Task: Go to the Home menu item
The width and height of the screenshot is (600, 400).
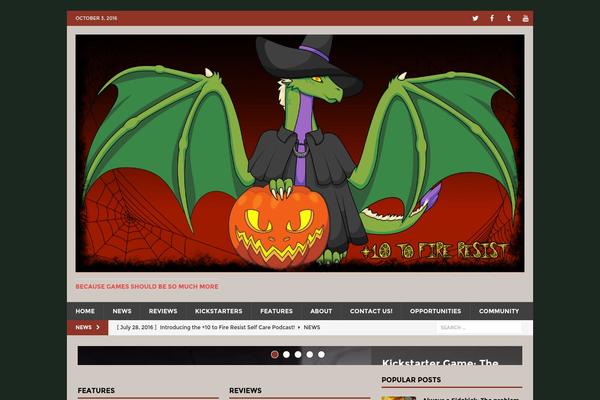Action: 85,311
